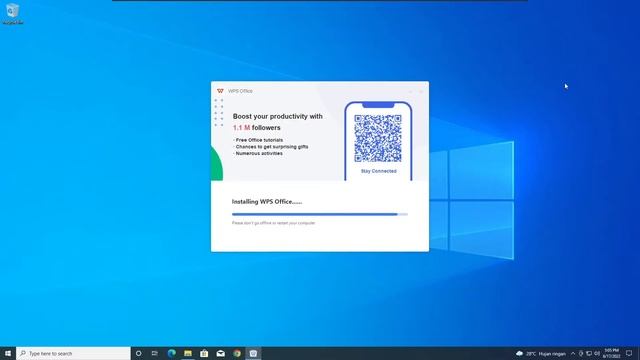Image resolution: width=640 pixels, height=360 pixels.
Task: Click the '1.1 M followers' text
Action: 257,128
